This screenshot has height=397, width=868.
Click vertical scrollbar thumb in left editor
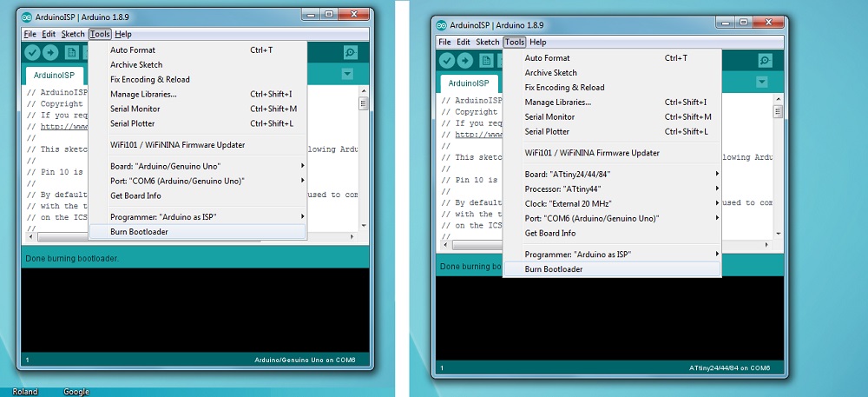[x=363, y=103]
